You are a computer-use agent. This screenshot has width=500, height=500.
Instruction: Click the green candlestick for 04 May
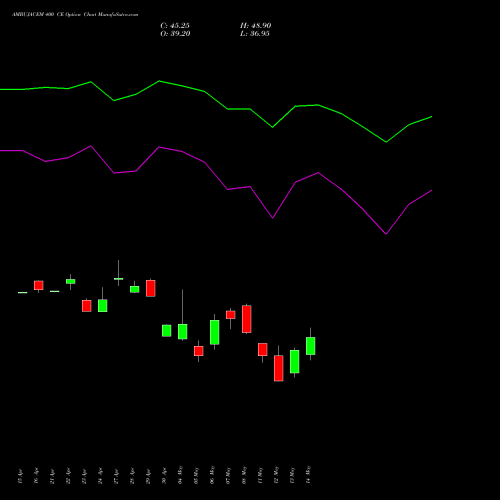(183, 331)
